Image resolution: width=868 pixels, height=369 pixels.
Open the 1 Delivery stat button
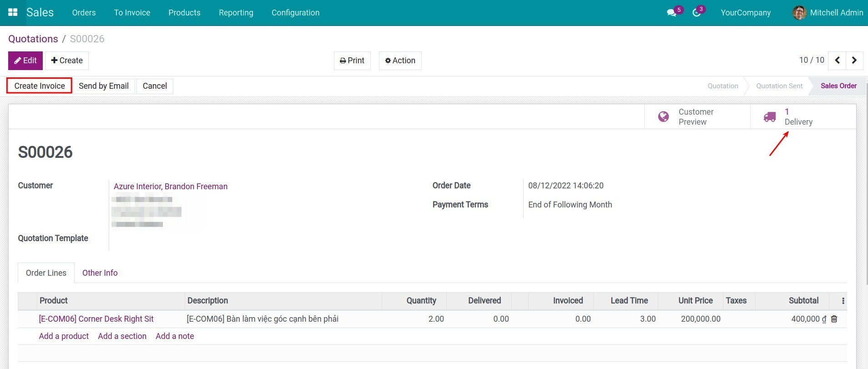803,116
